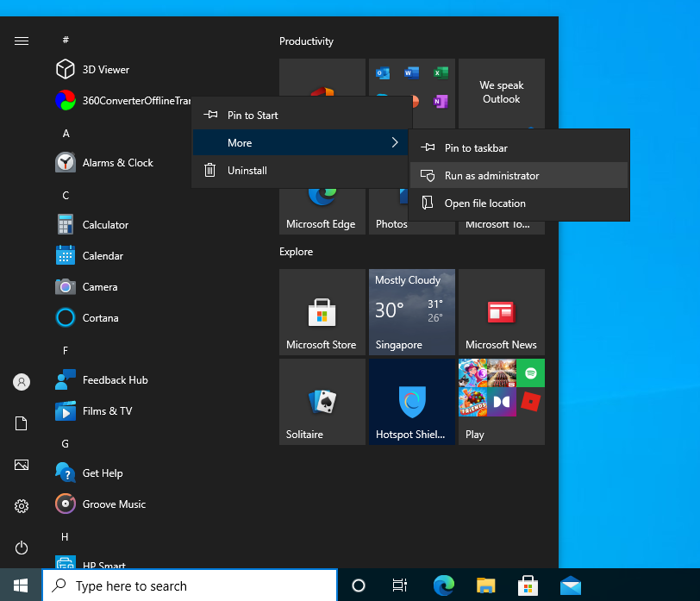Open the Photos tile
Image resolution: width=700 pixels, height=601 pixels.
(389, 211)
